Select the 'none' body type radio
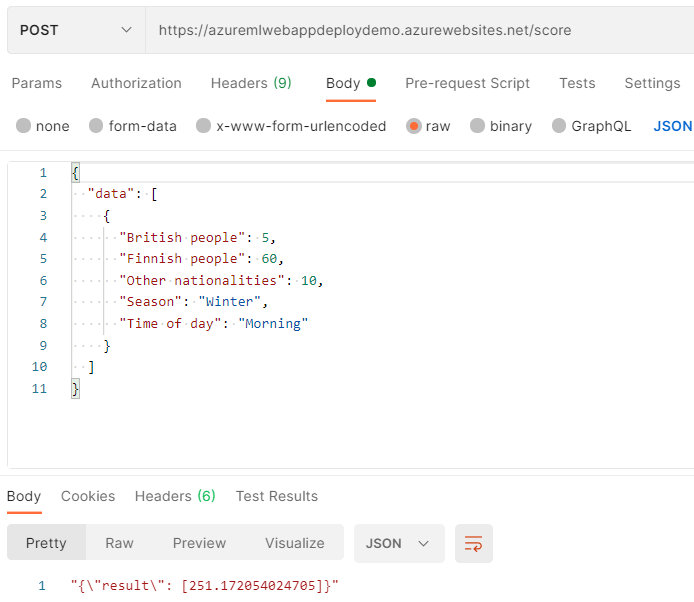Viewport: 694px width, 602px height. (24, 126)
